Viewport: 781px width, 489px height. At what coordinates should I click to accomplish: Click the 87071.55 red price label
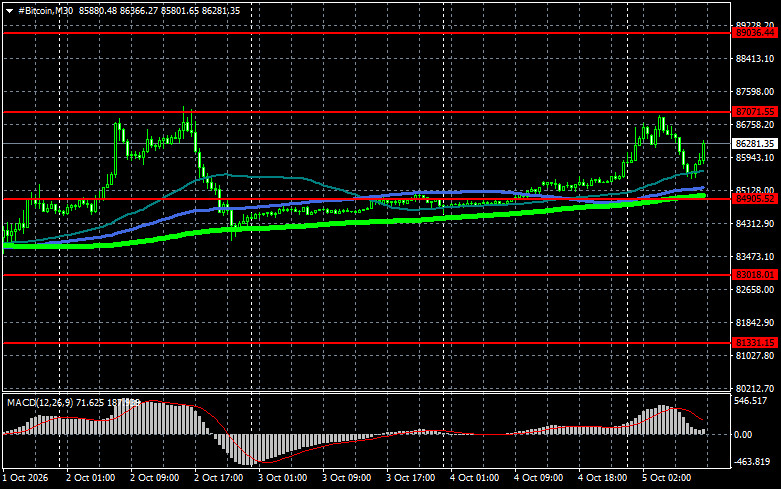click(x=755, y=112)
